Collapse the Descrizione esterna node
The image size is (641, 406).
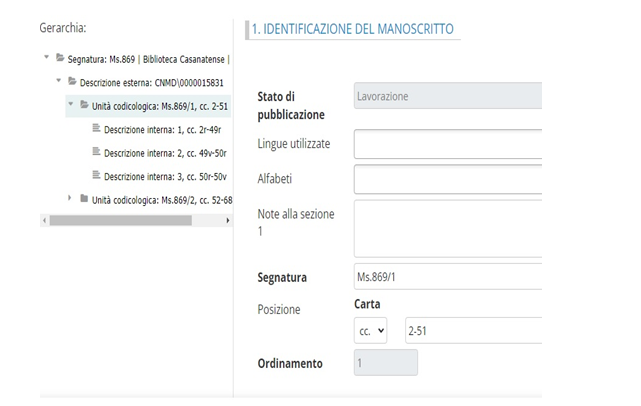(x=59, y=81)
